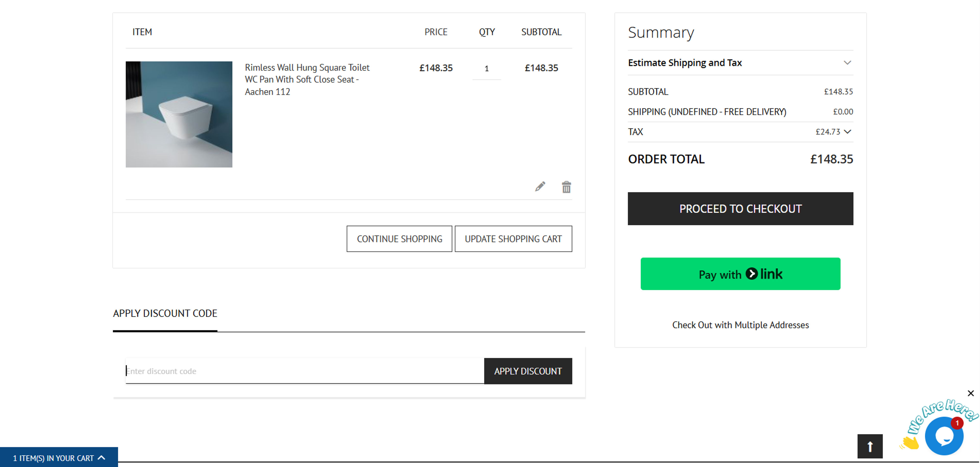Update the shopping cart
The height and width of the screenshot is (467, 980).
tap(513, 239)
